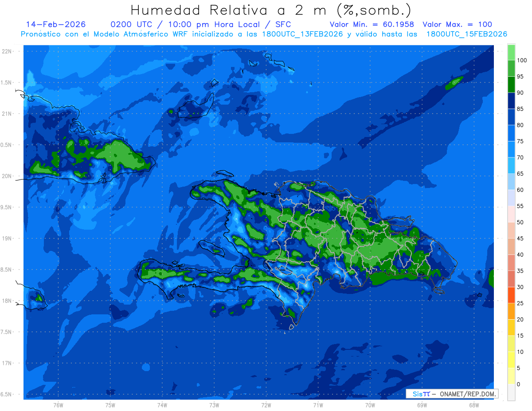Click the pale pink legend band between 50 and 55
Screen dimensions: 532x411
click(511, 214)
